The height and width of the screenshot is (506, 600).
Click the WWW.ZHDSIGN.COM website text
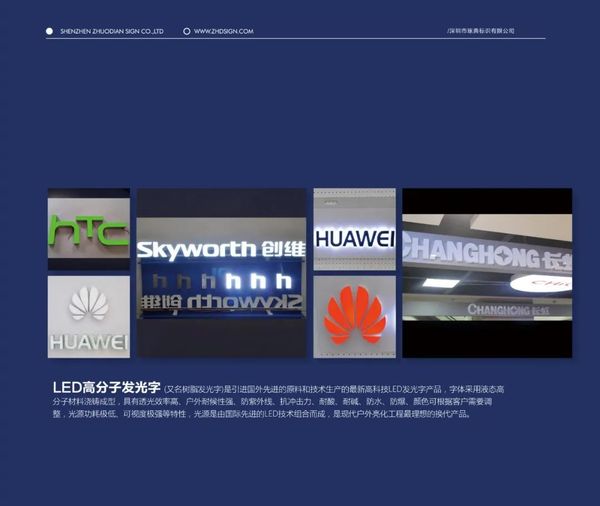tap(223, 31)
